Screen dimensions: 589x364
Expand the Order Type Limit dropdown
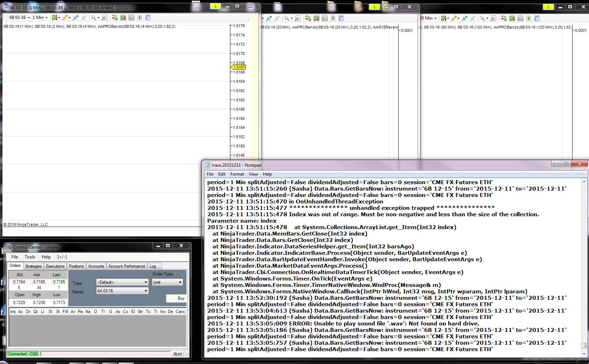[x=167, y=282]
